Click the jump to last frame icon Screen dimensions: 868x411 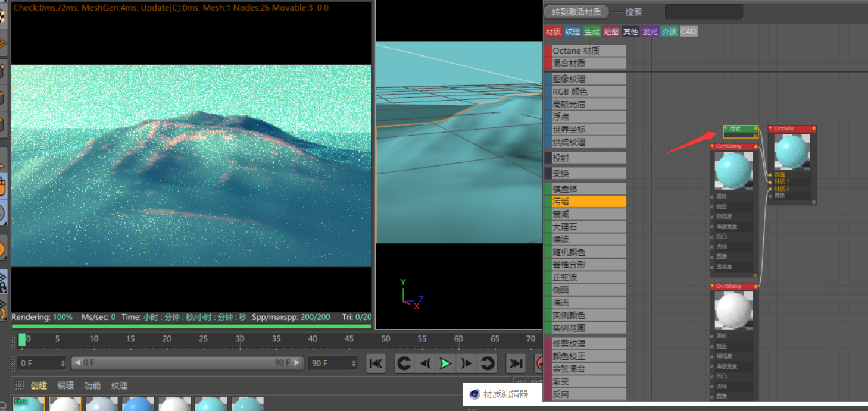515,363
